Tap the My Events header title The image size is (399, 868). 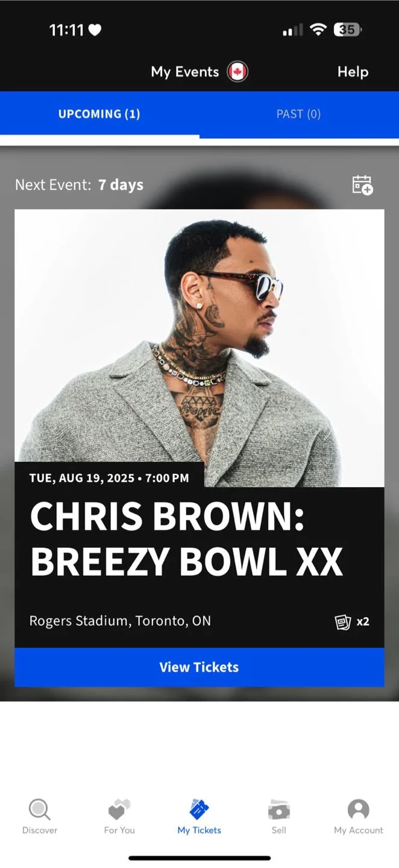[x=185, y=72]
